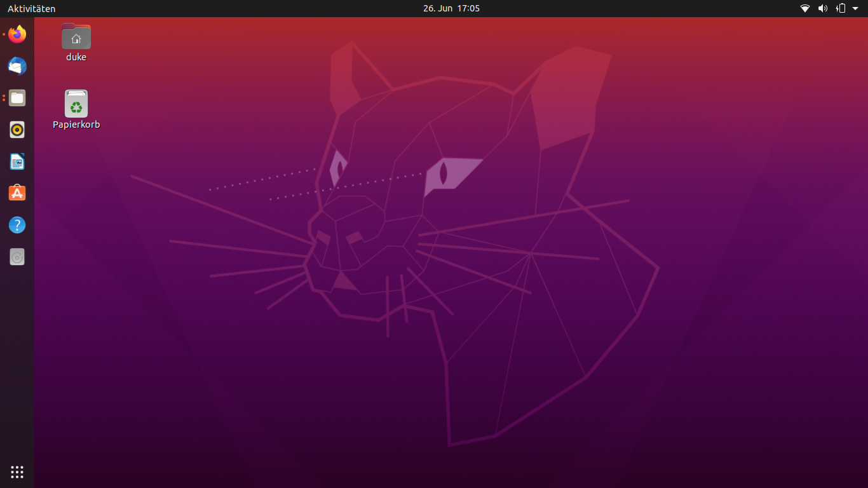Launch Firefox from the dock
The width and height of the screenshot is (868, 488).
[x=17, y=34]
